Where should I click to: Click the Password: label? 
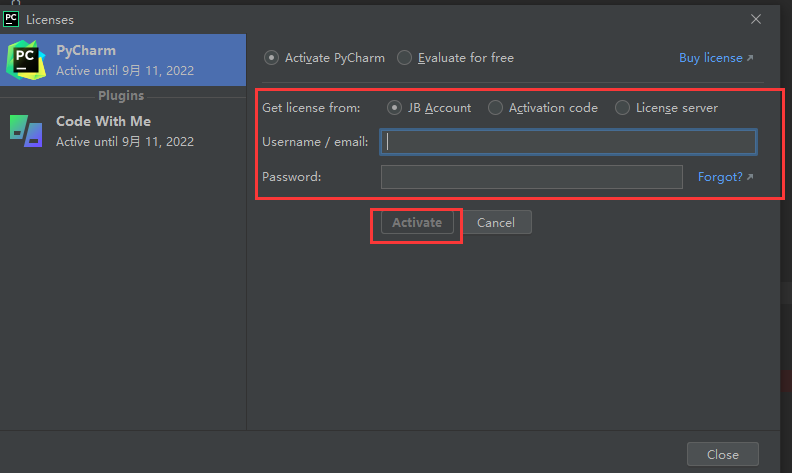tap(291, 177)
